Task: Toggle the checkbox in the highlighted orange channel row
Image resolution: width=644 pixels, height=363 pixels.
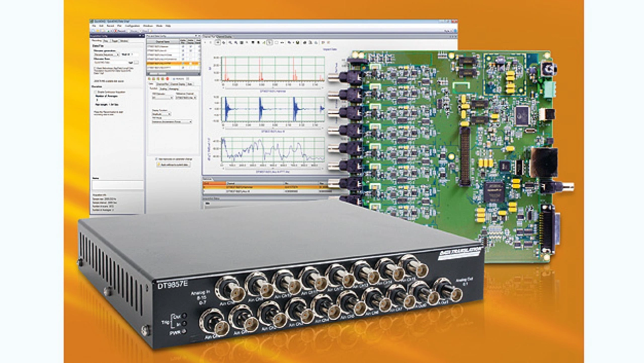Action: (x=183, y=63)
